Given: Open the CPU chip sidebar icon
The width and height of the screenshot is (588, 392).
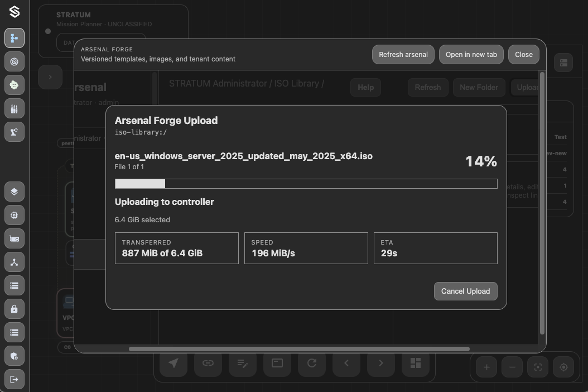Looking at the screenshot, I should (x=15, y=215).
